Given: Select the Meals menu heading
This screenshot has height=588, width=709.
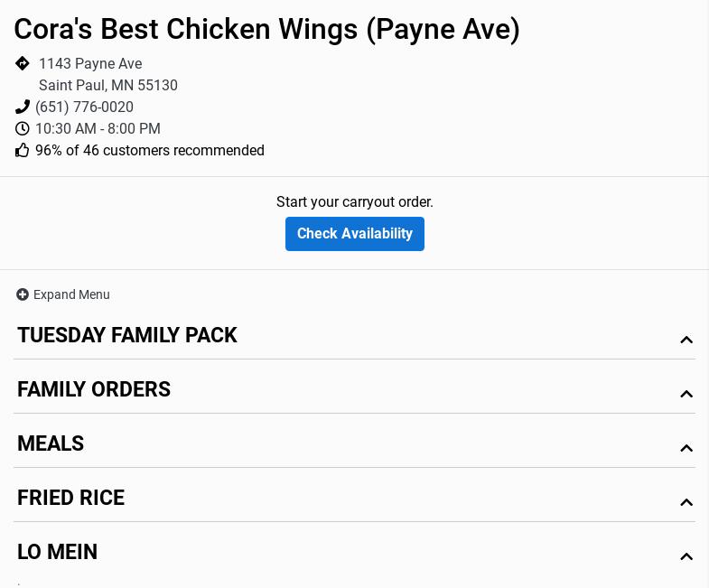Looking at the screenshot, I should coord(51,443).
